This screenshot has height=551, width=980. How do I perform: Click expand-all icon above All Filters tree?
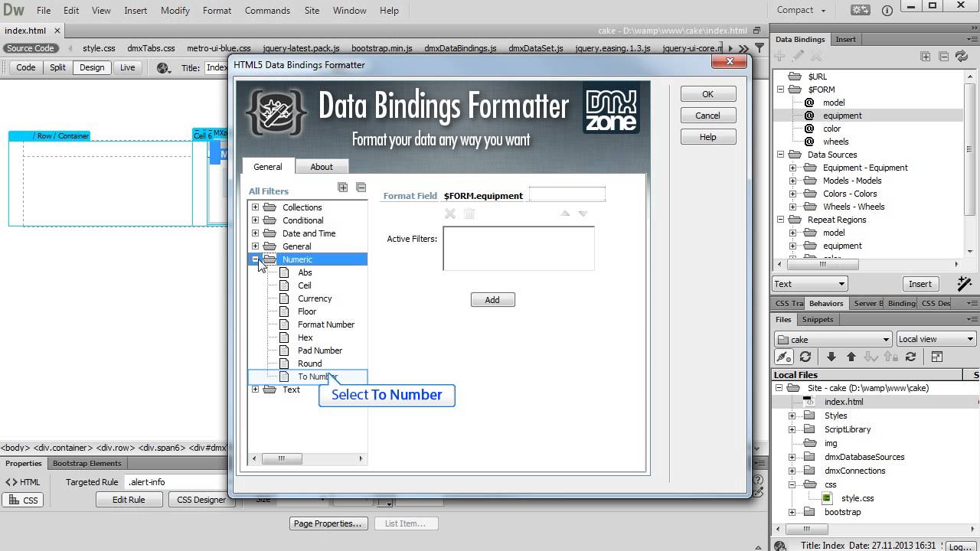click(x=343, y=187)
